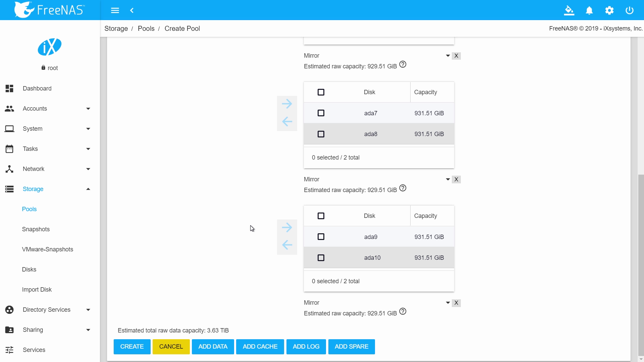Image resolution: width=644 pixels, height=362 pixels.
Task: Click the page's vertical scrollbar thumb
Action: tap(641, 265)
